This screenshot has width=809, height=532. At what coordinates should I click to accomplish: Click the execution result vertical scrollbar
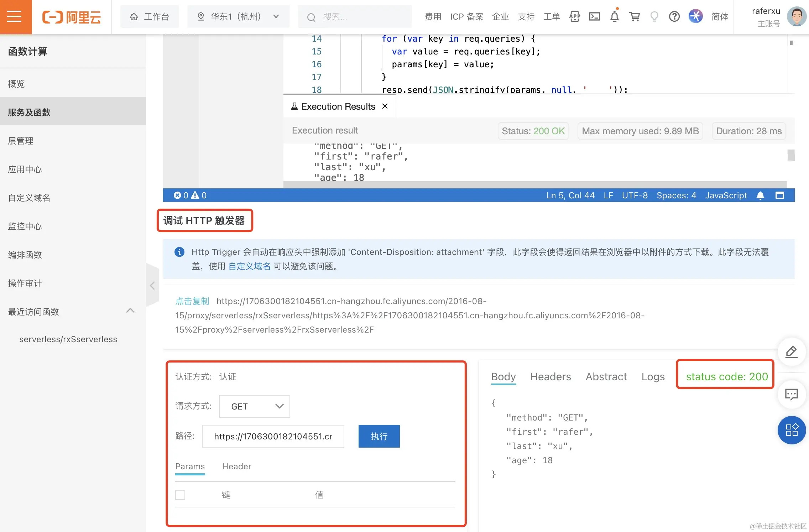pyautogui.click(x=791, y=155)
